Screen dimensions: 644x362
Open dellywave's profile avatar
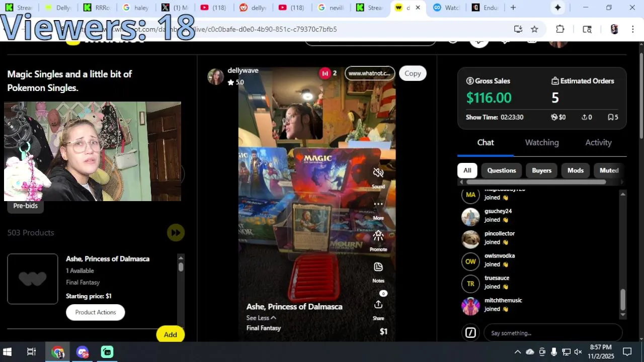tap(215, 76)
